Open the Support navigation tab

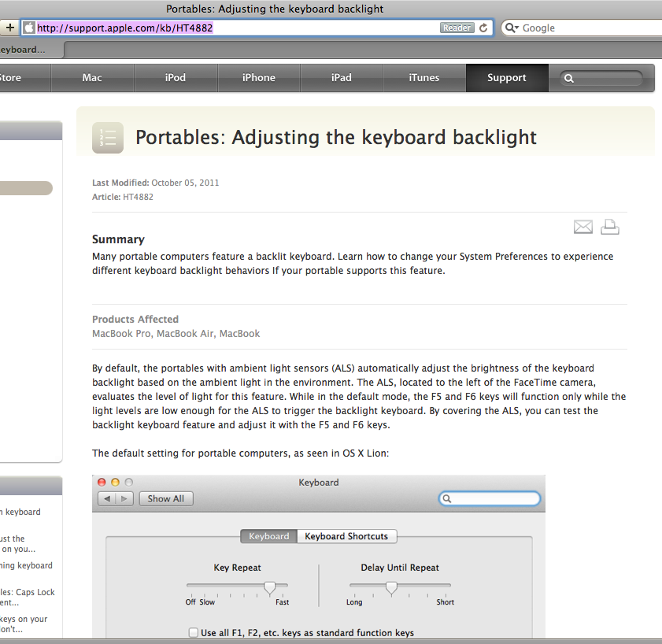coord(507,78)
